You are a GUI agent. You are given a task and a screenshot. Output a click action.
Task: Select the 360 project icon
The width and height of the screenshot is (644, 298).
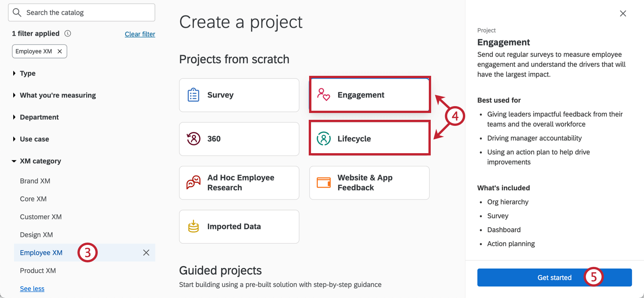click(x=193, y=139)
